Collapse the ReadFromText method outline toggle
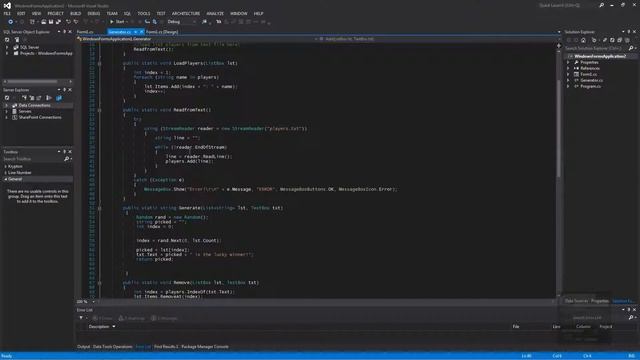Viewport: 640px width, 360px height. tap(99, 110)
